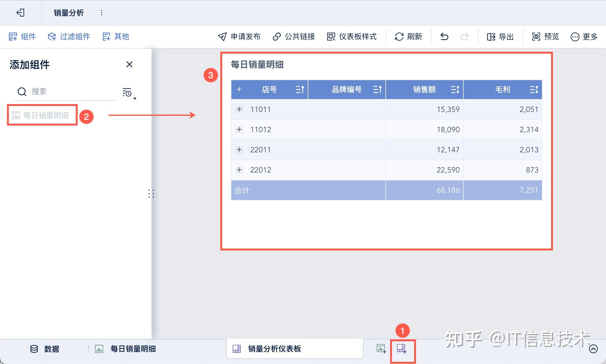Image resolution: width=606 pixels, height=364 pixels.
Task: Toggle sort on the 店号 column
Action: [300, 90]
